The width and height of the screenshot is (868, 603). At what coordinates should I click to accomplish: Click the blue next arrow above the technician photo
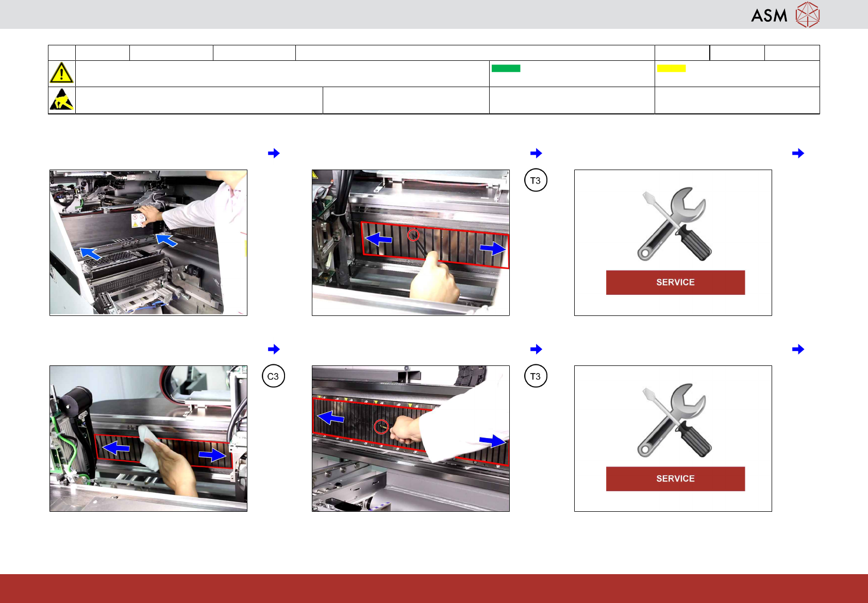(274, 153)
